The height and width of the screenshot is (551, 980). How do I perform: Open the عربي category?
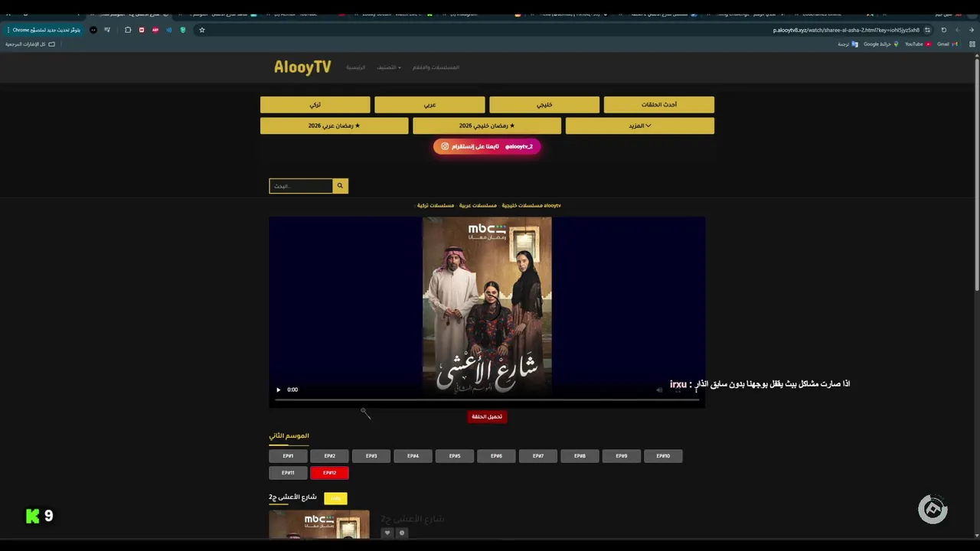pyautogui.click(x=430, y=105)
